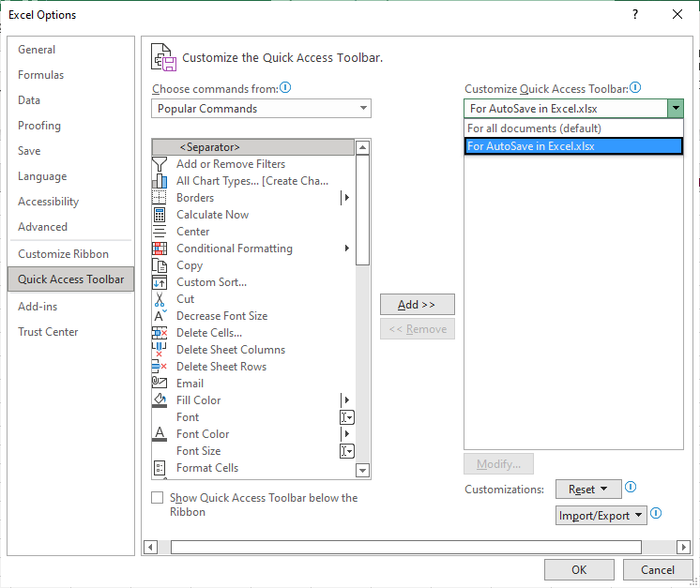Screen dimensions: 700x588
Task: Click info icon next to Import/Export
Action: point(656,513)
